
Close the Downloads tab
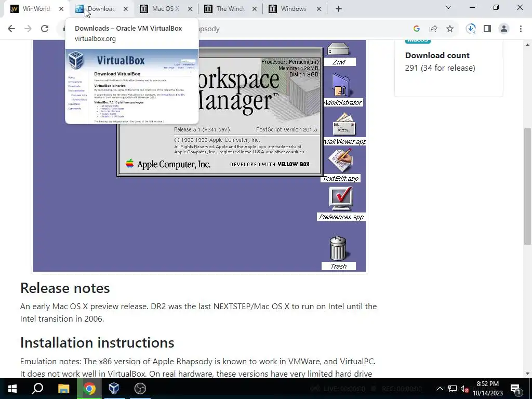pos(126,9)
